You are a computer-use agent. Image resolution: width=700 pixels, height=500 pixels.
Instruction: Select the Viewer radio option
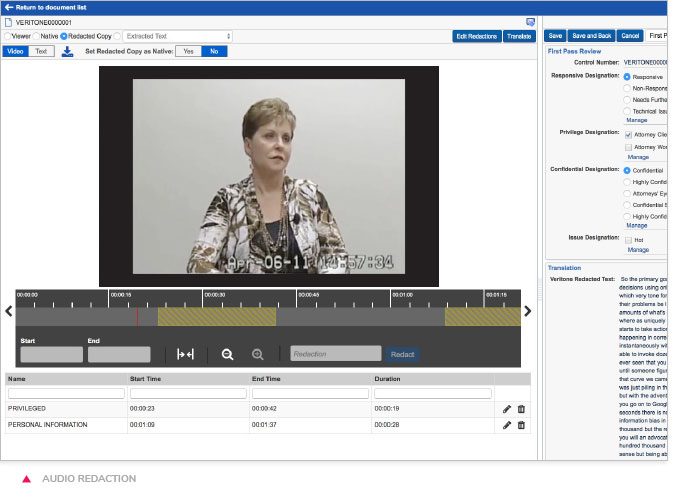(8, 36)
